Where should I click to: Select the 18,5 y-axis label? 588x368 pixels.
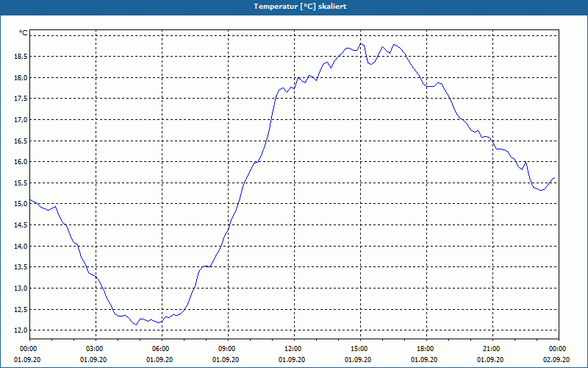[x=21, y=57]
